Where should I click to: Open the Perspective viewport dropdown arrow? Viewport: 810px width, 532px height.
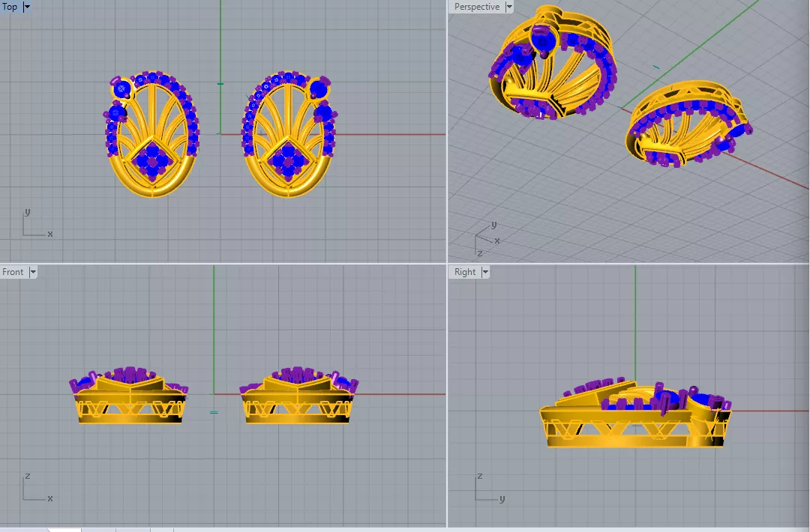(508, 7)
